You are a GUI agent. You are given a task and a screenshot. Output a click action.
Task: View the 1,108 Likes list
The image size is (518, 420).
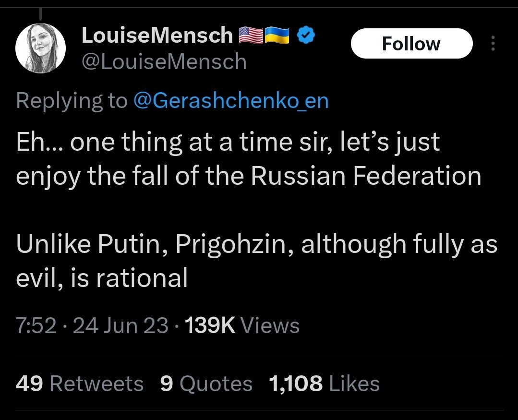324,384
